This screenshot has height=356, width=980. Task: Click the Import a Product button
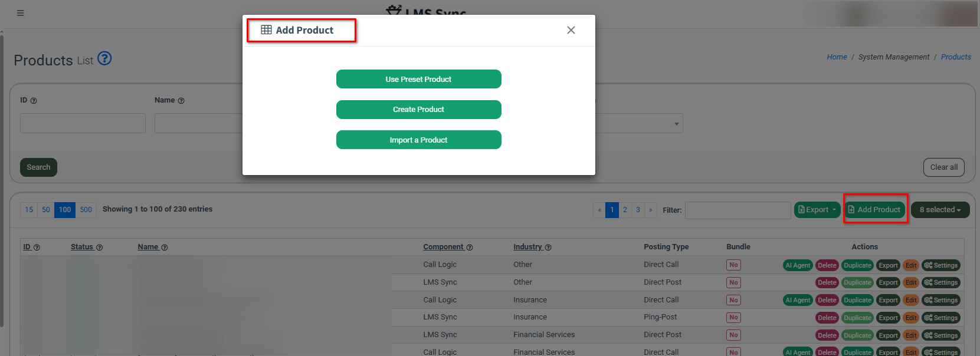click(x=418, y=140)
